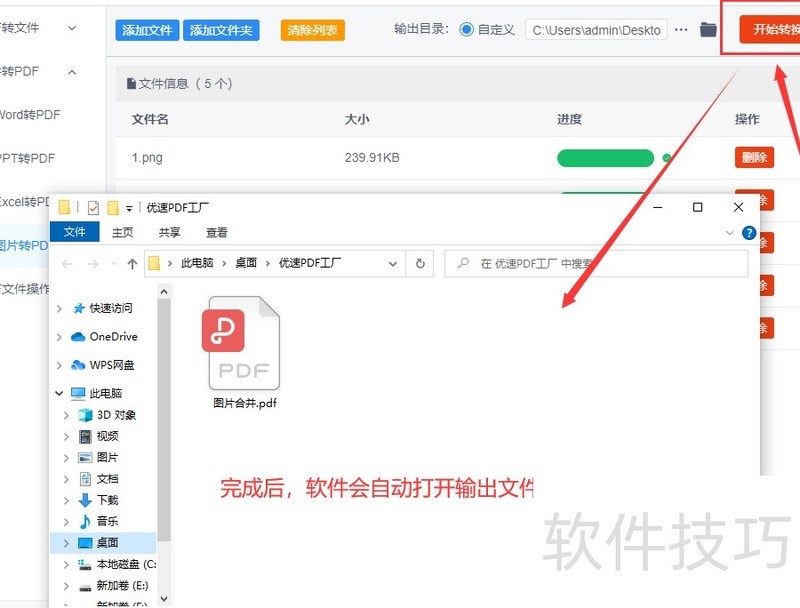Click the navigation pane scroll-up arrow

pos(164,292)
